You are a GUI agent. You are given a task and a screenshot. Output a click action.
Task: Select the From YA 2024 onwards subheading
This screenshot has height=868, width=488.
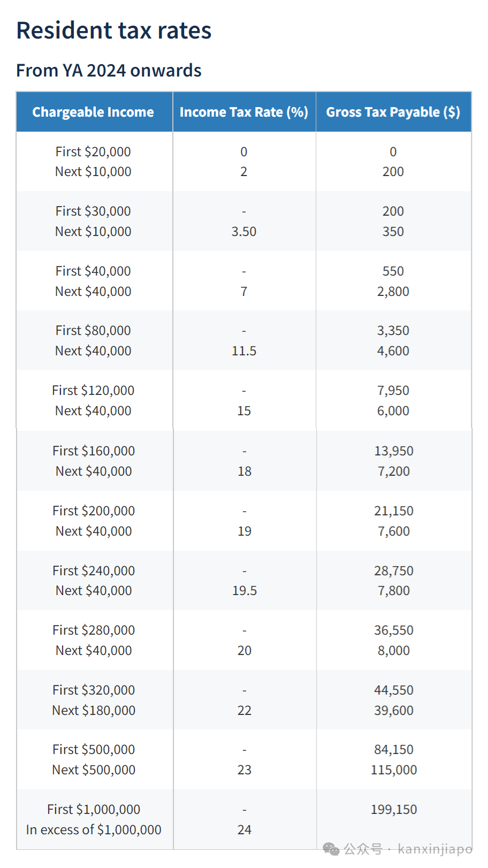(109, 70)
